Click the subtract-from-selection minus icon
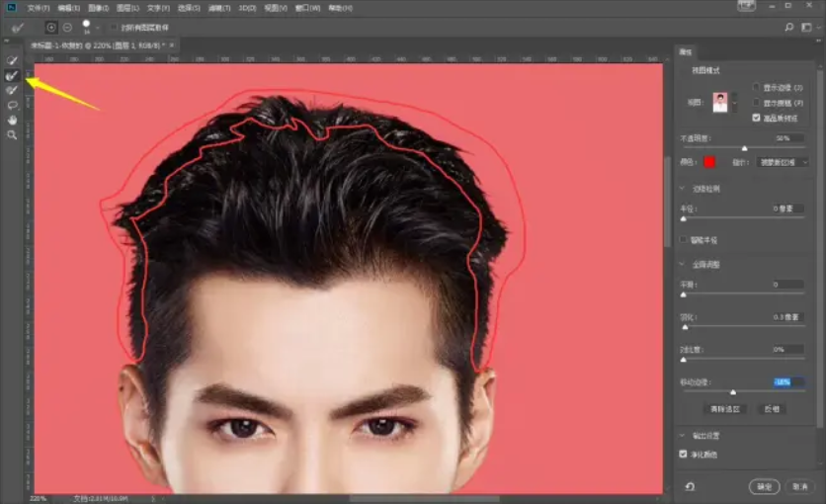826x504 pixels. [67, 27]
